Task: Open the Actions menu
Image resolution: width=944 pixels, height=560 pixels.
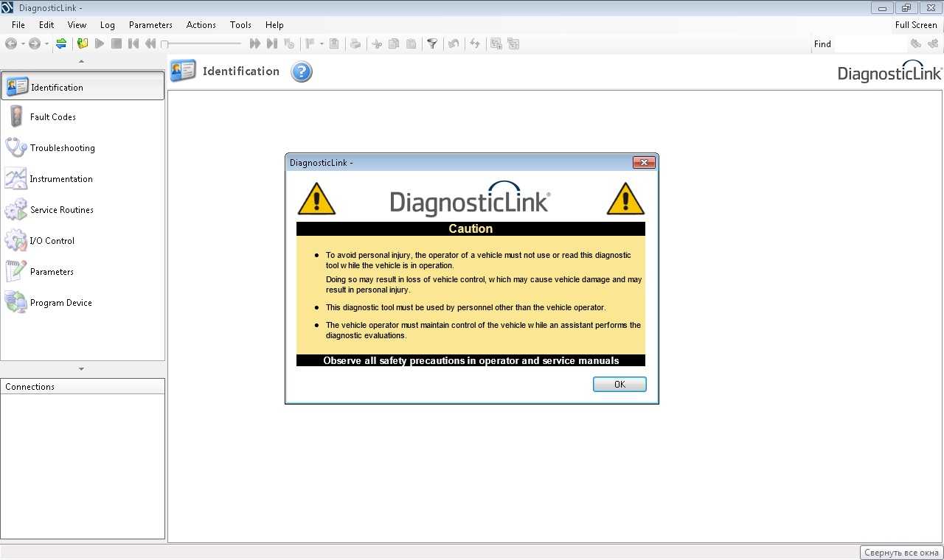Action: (201, 25)
